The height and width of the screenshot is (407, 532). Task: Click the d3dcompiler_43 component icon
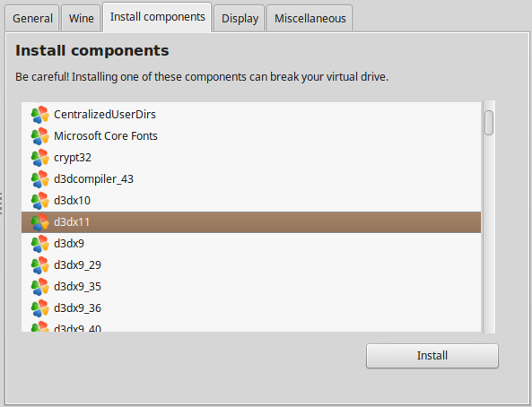(40, 179)
